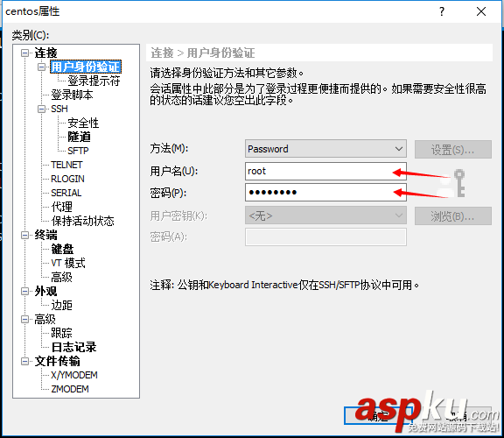Select SERIAL tree item
504x438 pixels.
click(x=66, y=193)
